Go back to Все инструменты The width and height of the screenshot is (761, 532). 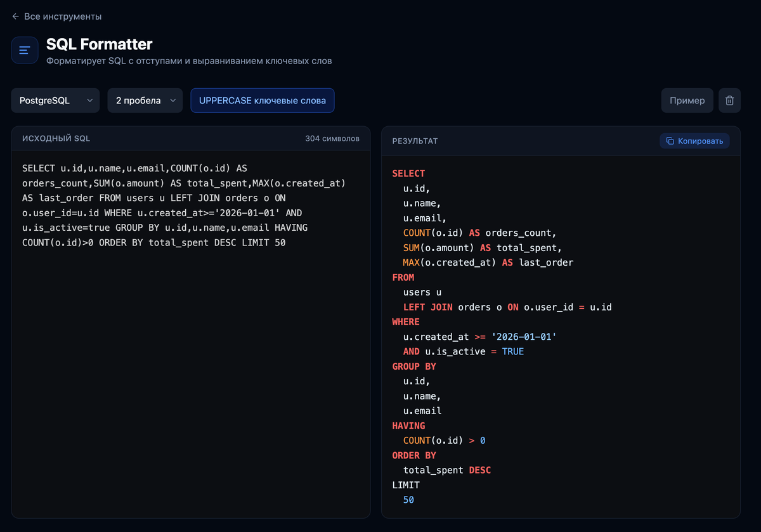(62, 16)
